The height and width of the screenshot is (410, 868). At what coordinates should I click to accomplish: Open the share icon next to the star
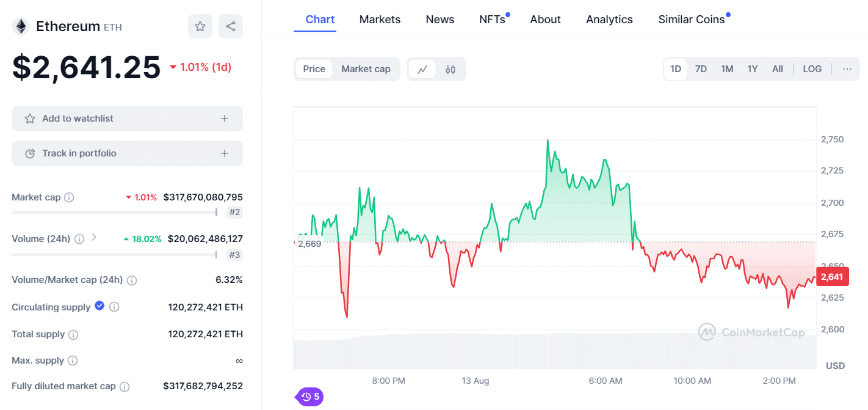pos(230,26)
